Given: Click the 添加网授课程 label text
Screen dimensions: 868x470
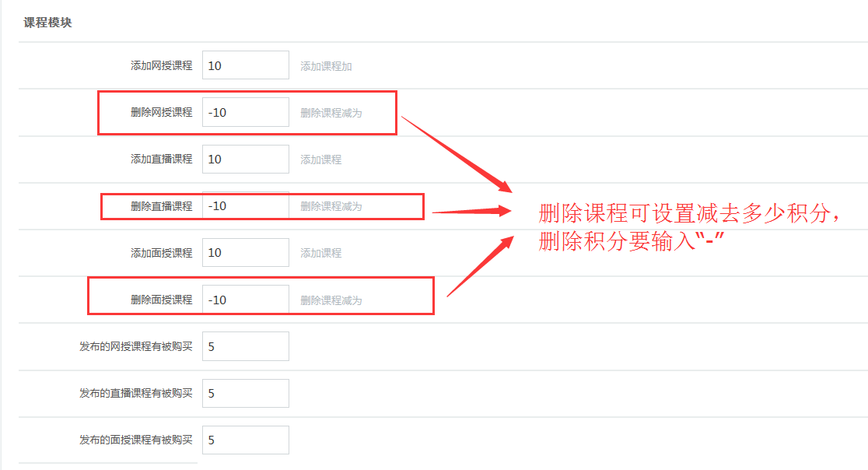Looking at the screenshot, I should [163, 65].
